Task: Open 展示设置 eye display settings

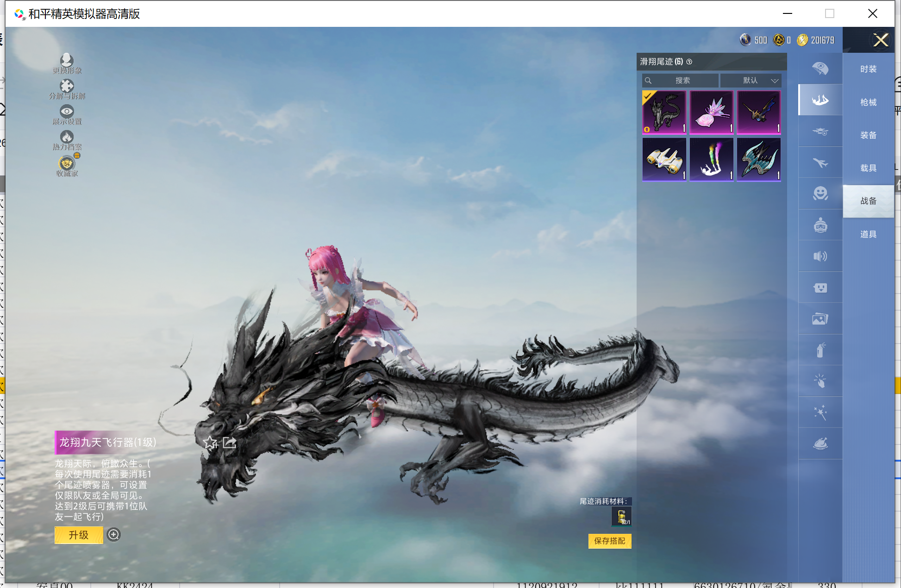Action: pyautogui.click(x=67, y=112)
